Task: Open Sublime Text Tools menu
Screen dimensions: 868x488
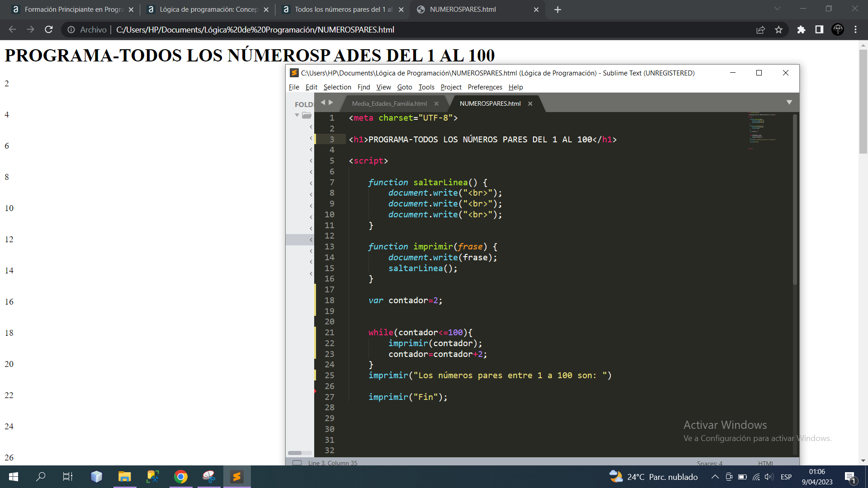Action: [x=426, y=87]
